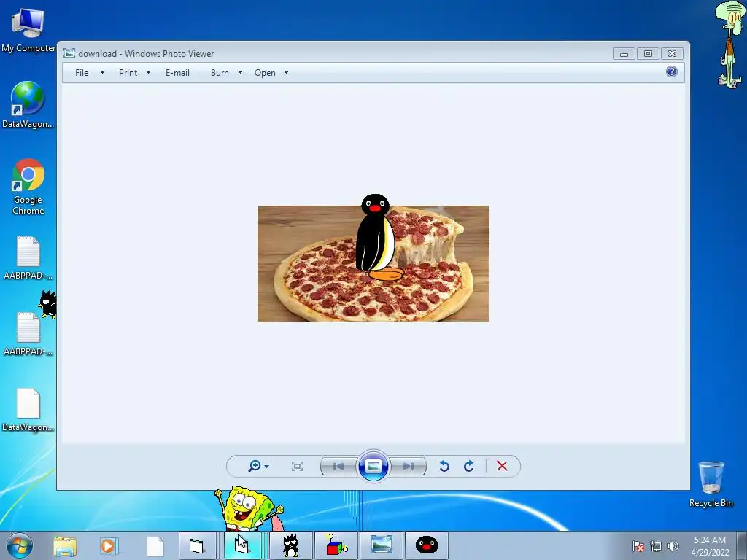Open Action Center flag tray icon
Image resolution: width=747 pixels, height=560 pixels.
[638, 546]
